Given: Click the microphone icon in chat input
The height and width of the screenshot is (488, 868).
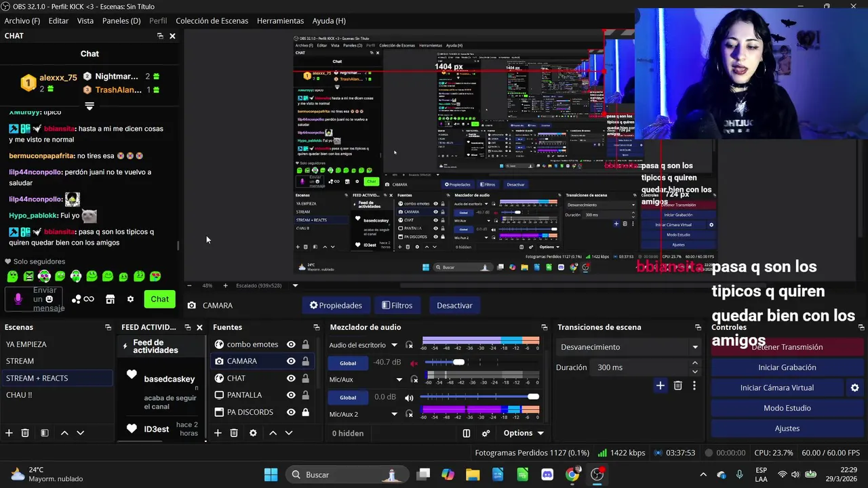Looking at the screenshot, I should (18, 299).
